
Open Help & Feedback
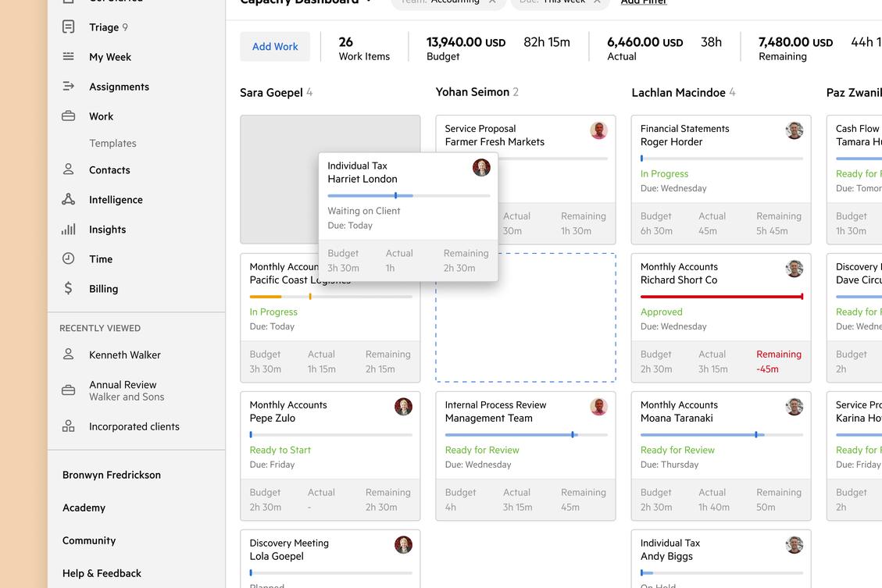click(102, 573)
